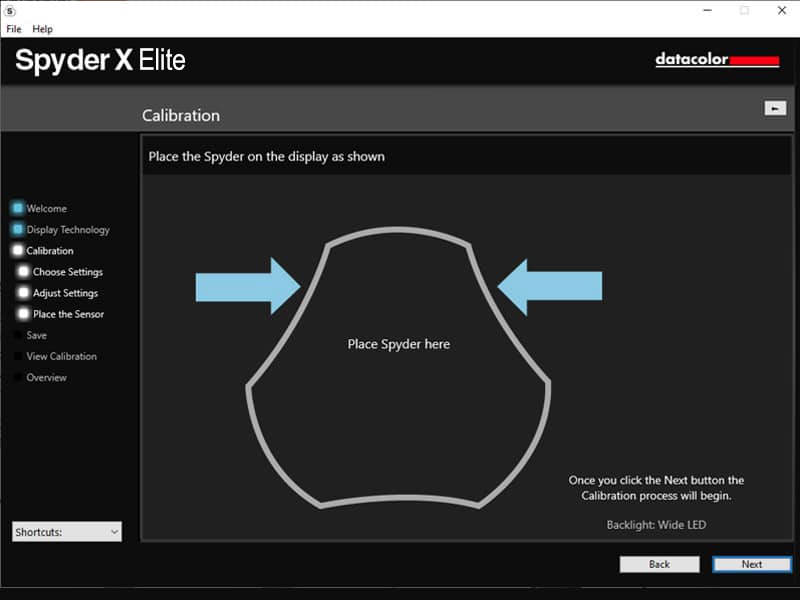Minimize the Spyder X Elite window
This screenshot has width=800, height=600.
click(707, 10)
